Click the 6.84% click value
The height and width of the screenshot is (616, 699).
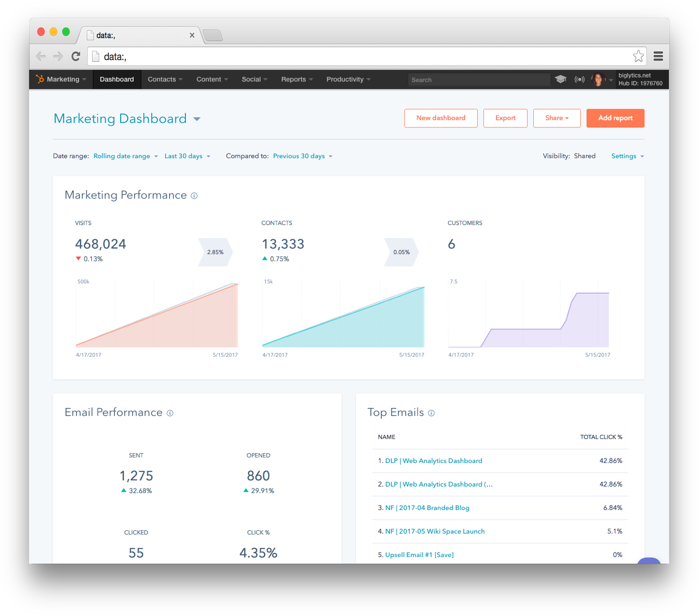pyautogui.click(x=613, y=508)
